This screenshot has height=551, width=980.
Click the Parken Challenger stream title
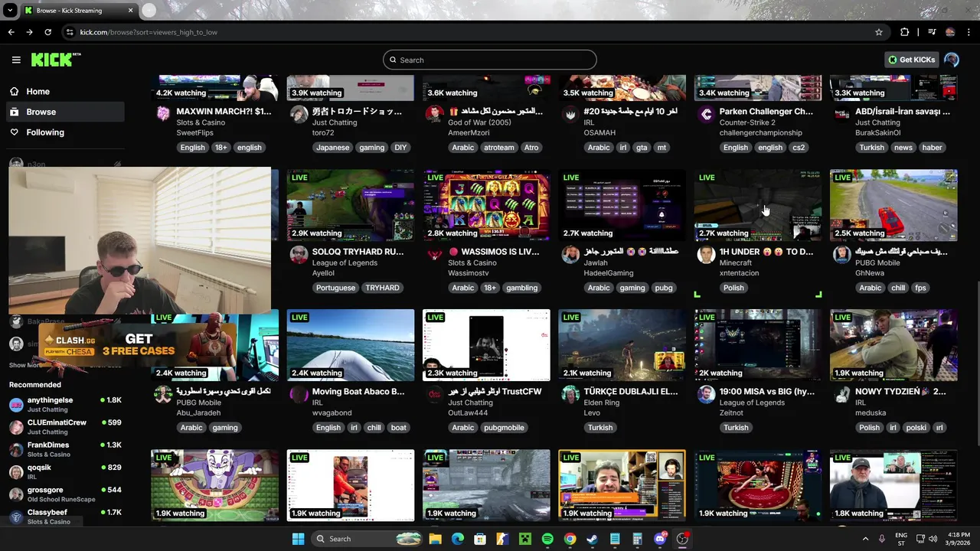(766, 112)
